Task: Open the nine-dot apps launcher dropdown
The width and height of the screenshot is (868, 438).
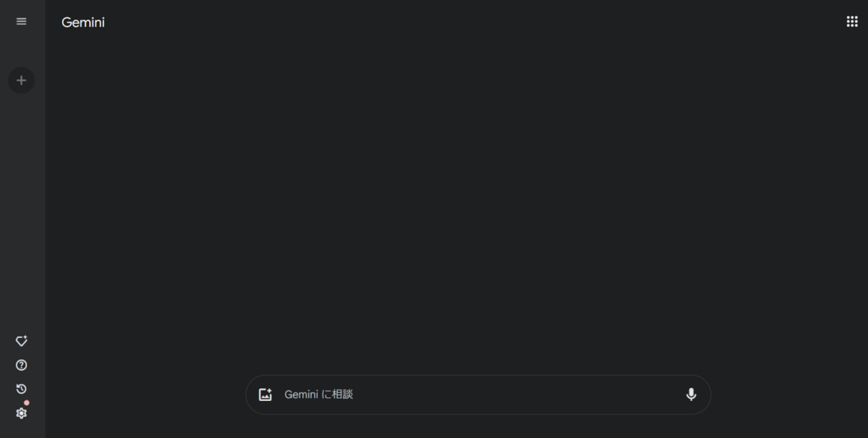Action: pos(852,22)
